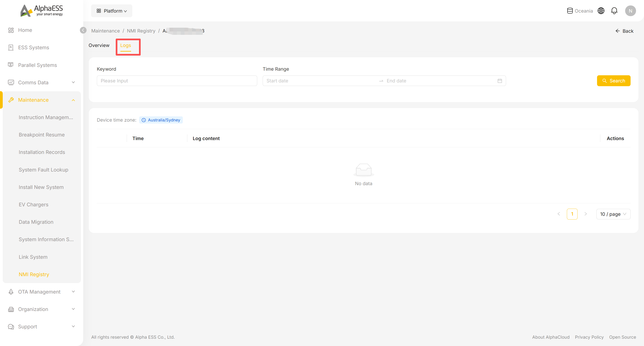Click the NMI Registry breadcrumb
The image size is (644, 346).
141,31
